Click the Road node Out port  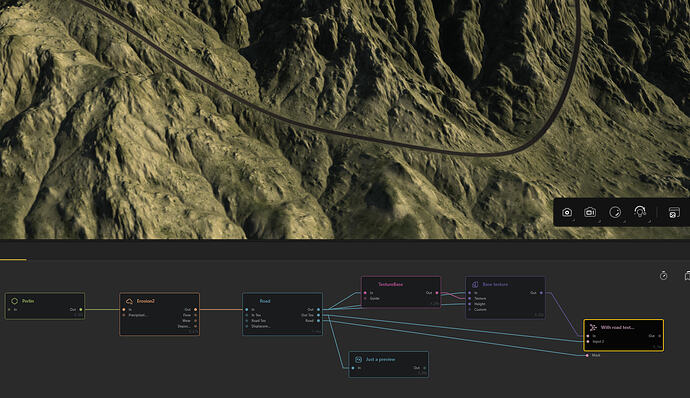pyautogui.click(x=318, y=310)
